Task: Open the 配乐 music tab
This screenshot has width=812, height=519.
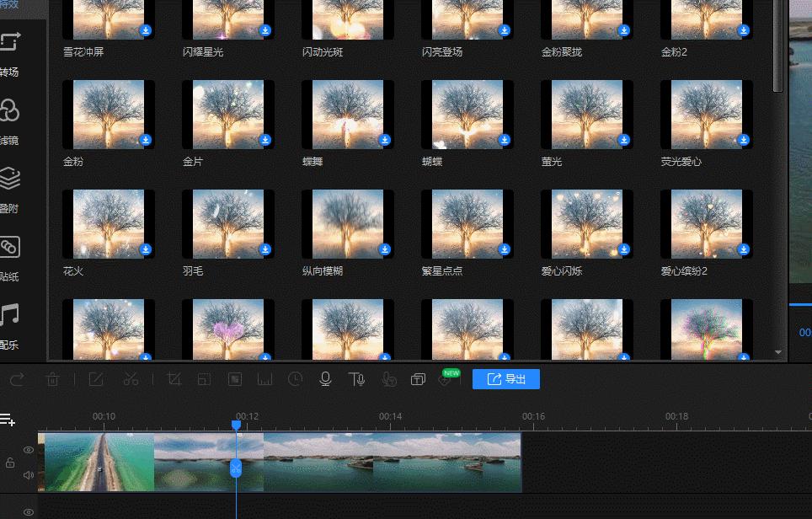Action: 10,325
